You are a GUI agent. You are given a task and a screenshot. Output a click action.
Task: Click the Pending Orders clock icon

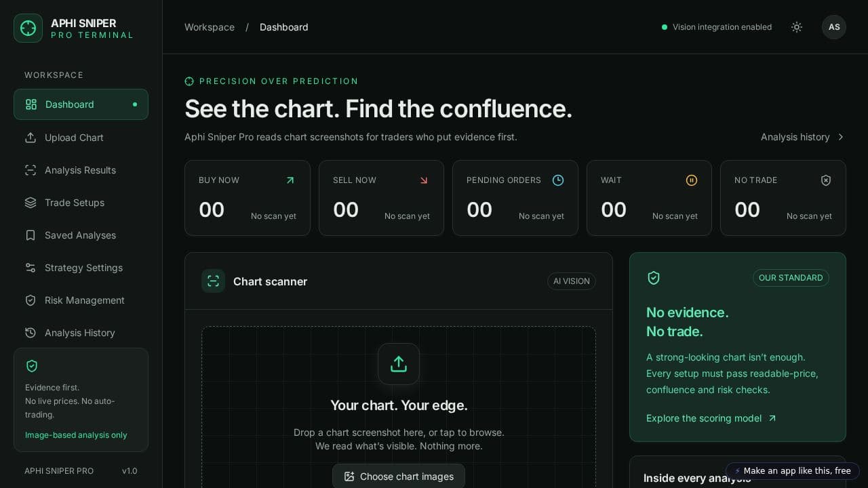(558, 180)
